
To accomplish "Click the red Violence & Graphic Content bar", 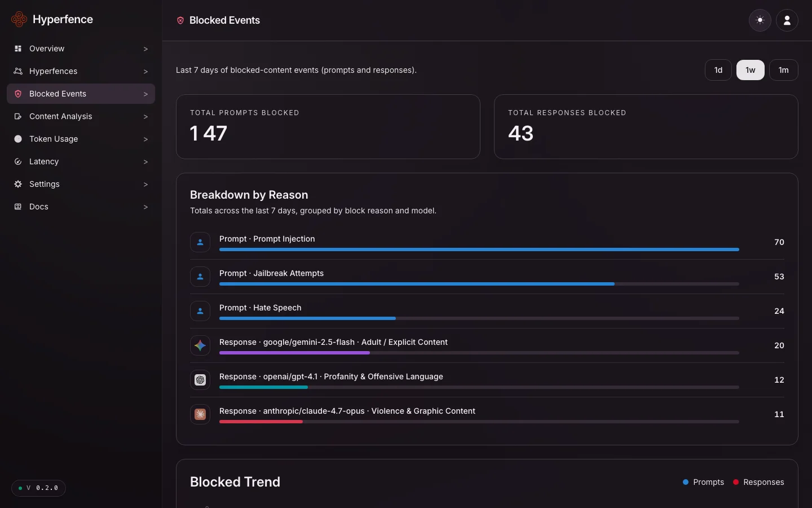I will (261, 422).
